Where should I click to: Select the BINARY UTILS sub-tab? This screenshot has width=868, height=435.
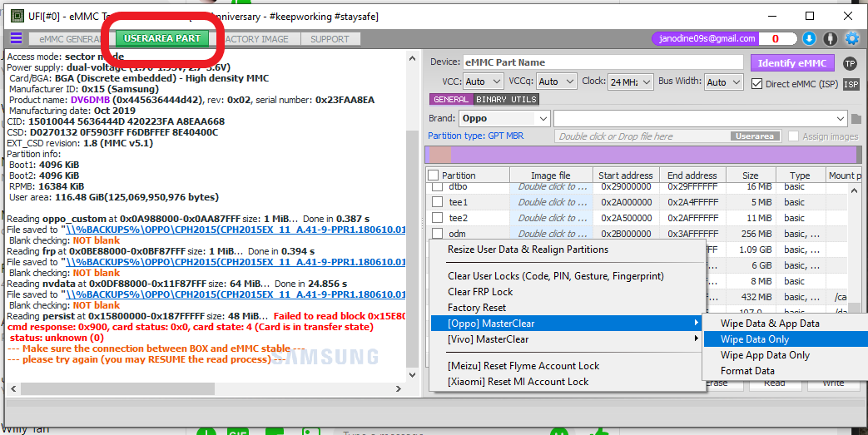[506, 100]
